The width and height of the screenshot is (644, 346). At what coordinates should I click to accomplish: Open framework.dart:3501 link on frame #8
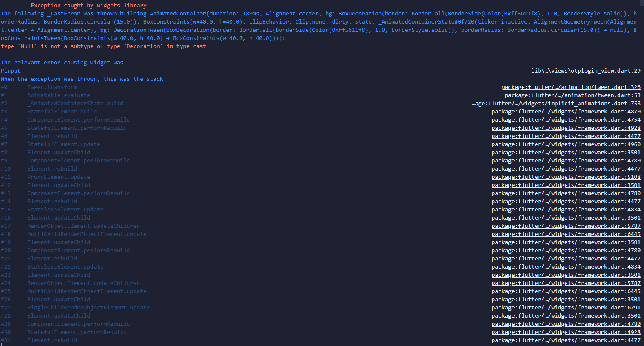pos(566,153)
